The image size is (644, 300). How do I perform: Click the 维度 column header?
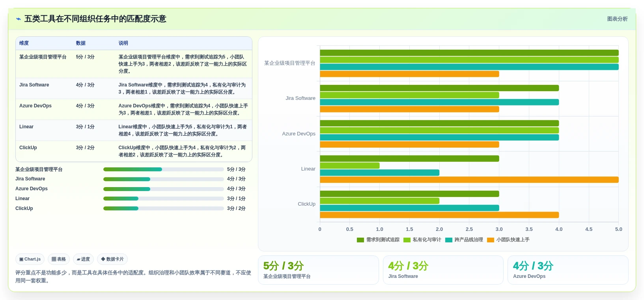[x=24, y=43]
